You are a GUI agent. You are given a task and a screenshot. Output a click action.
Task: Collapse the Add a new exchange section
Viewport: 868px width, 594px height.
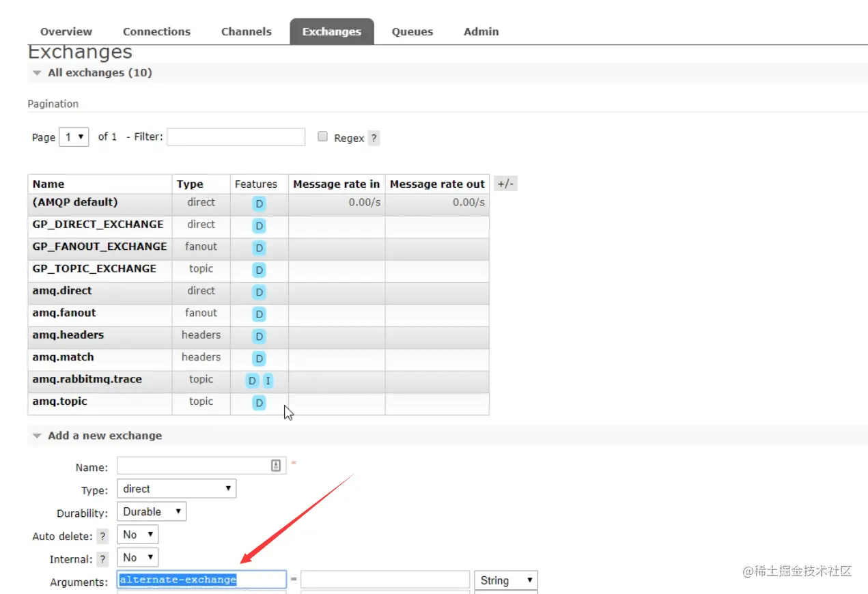click(98, 436)
